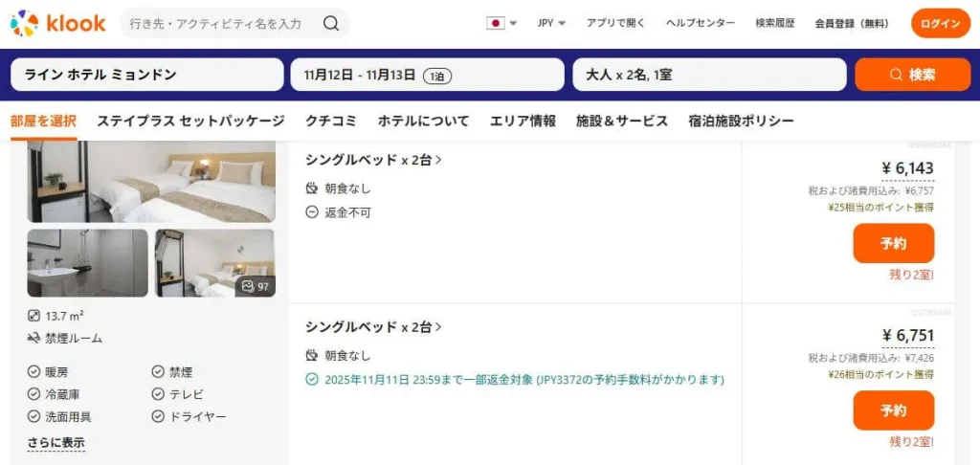Click the ¥ 6,751 price
The height and width of the screenshot is (465, 980).
907,335
